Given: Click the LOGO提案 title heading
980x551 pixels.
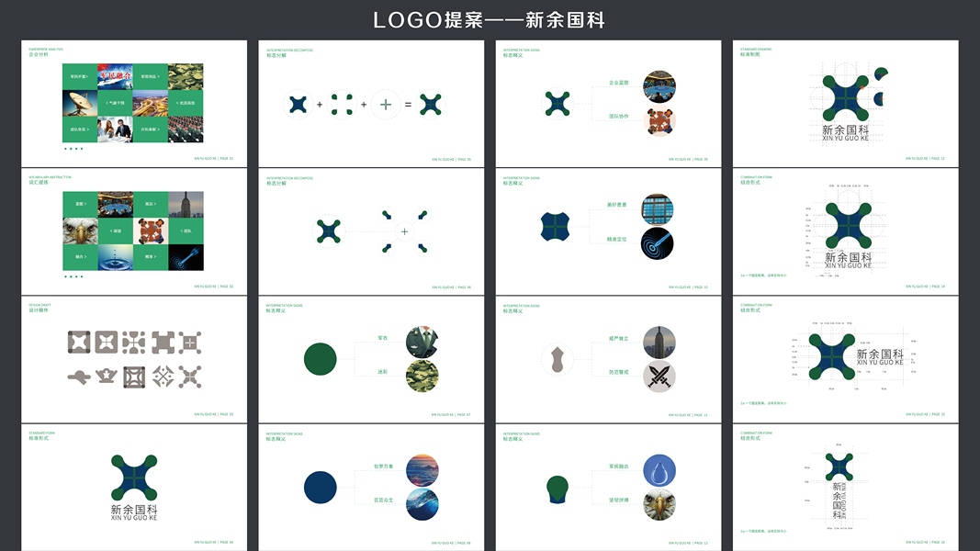Looking at the screenshot, I should pyautogui.click(x=489, y=20).
